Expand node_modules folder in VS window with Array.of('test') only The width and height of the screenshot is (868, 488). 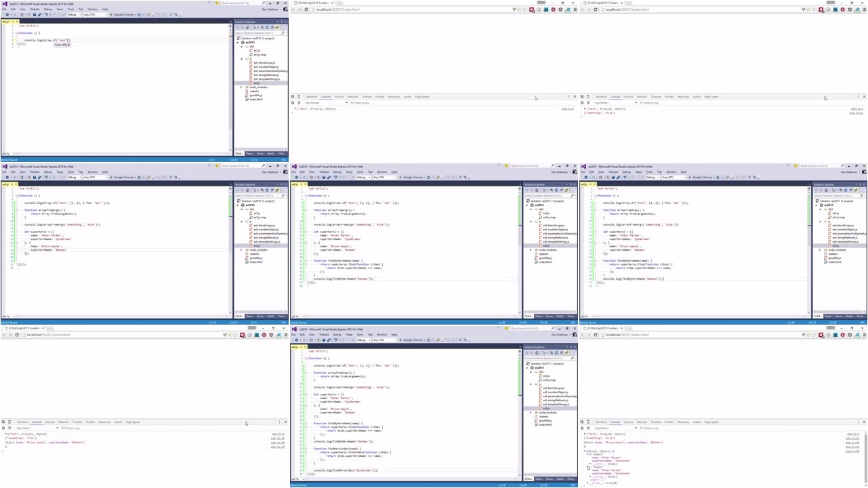241,87
